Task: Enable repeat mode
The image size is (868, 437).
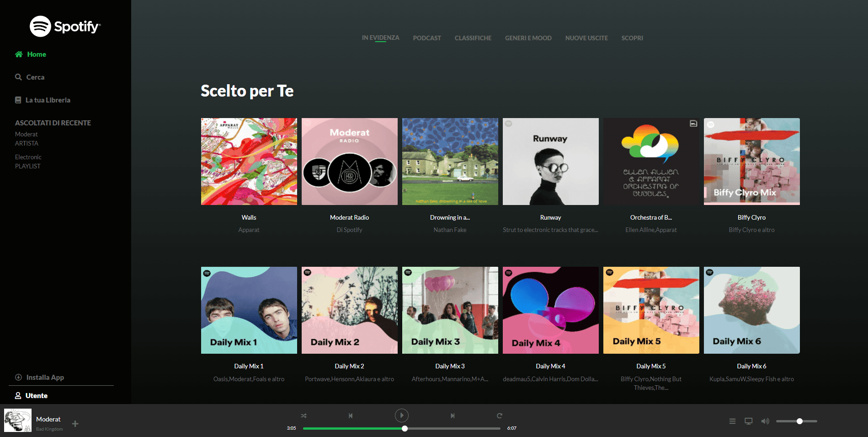Action: coord(499,415)
